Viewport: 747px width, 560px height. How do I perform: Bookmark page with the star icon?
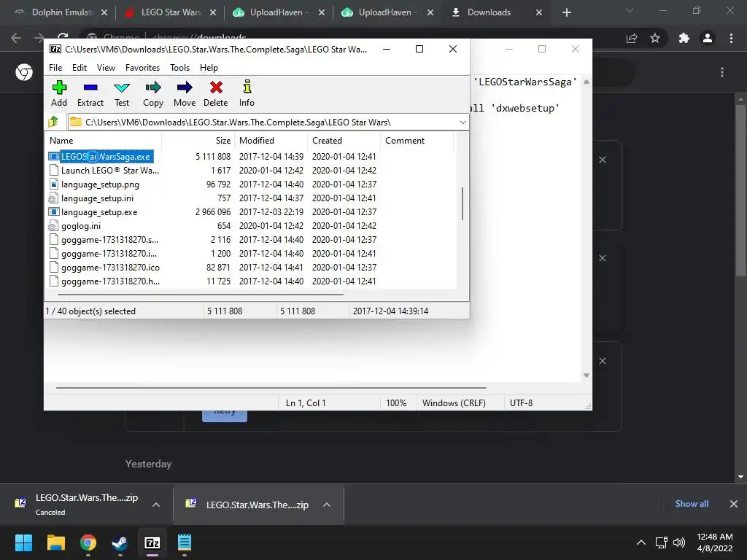(x=655, y=38)
